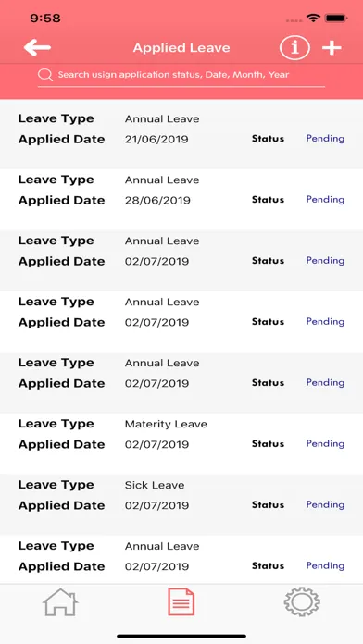This screenshot has height=644, width=363.
Task: Tap the Wi-Fi status icon
Action: tap(313, 19)
